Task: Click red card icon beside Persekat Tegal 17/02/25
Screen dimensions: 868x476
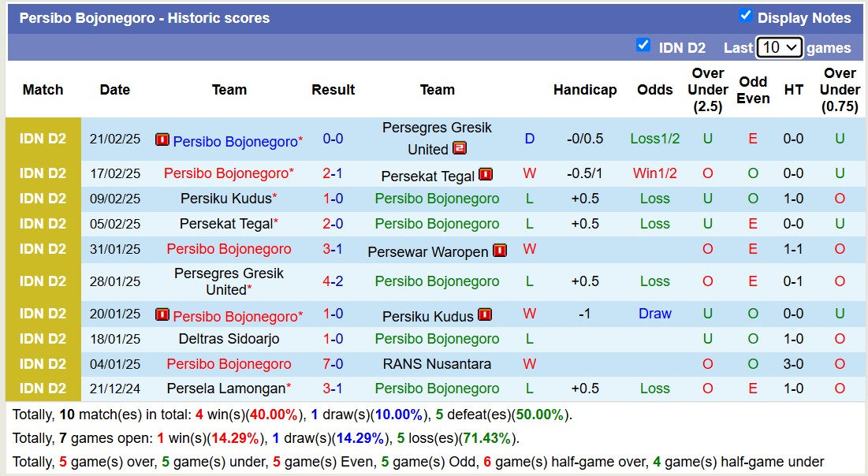Action: coord(486,174)
